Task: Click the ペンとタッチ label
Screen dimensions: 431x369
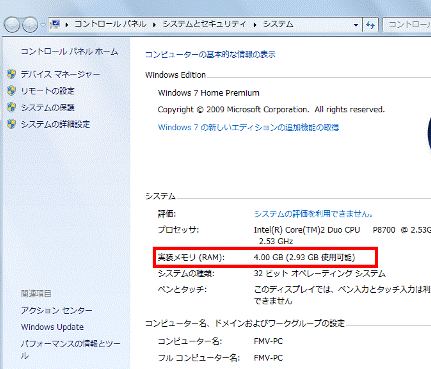Action: [182, 289]
